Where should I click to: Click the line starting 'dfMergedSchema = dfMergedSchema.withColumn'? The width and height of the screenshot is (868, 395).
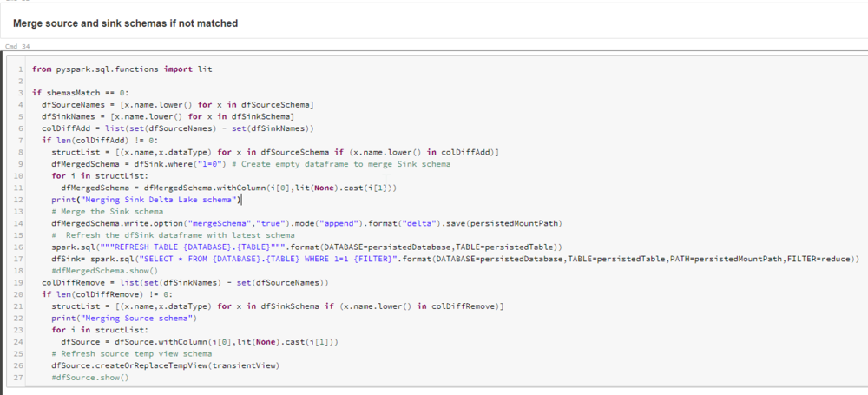pos(228,188)
